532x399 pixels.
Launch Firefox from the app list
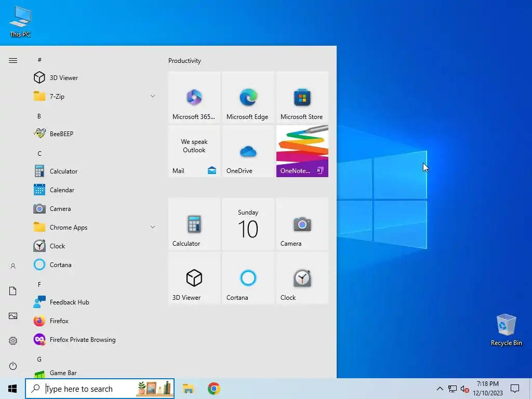pos(95,321)
